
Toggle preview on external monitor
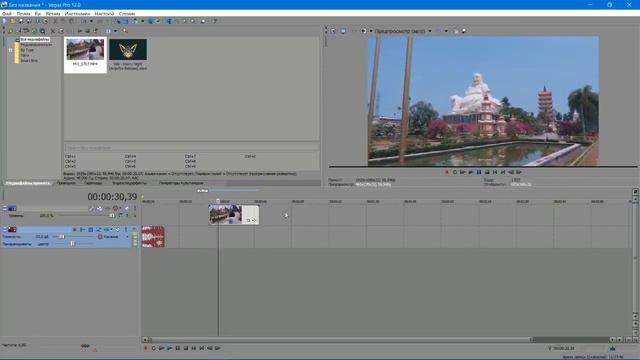pyautogui.click(x=343, y=31)
